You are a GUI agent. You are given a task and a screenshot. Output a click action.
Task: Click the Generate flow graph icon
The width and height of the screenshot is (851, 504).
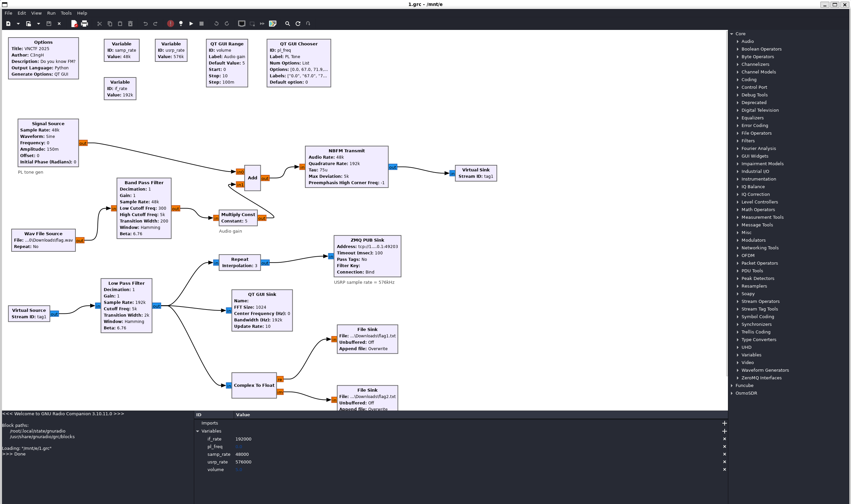181,23
